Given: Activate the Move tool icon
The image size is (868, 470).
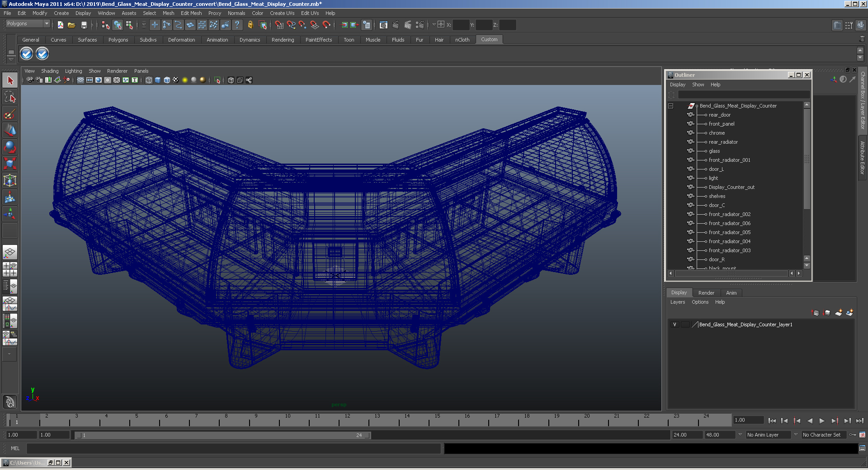Looking at the screenshot, I should point(10,130).
